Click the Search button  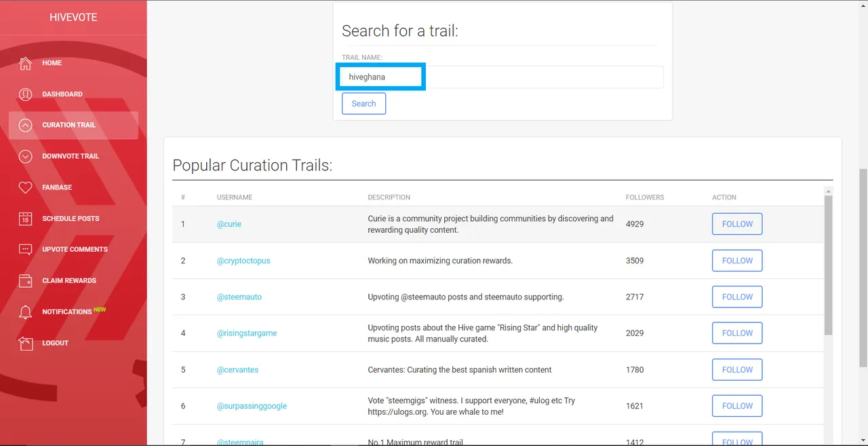(363, 104)
